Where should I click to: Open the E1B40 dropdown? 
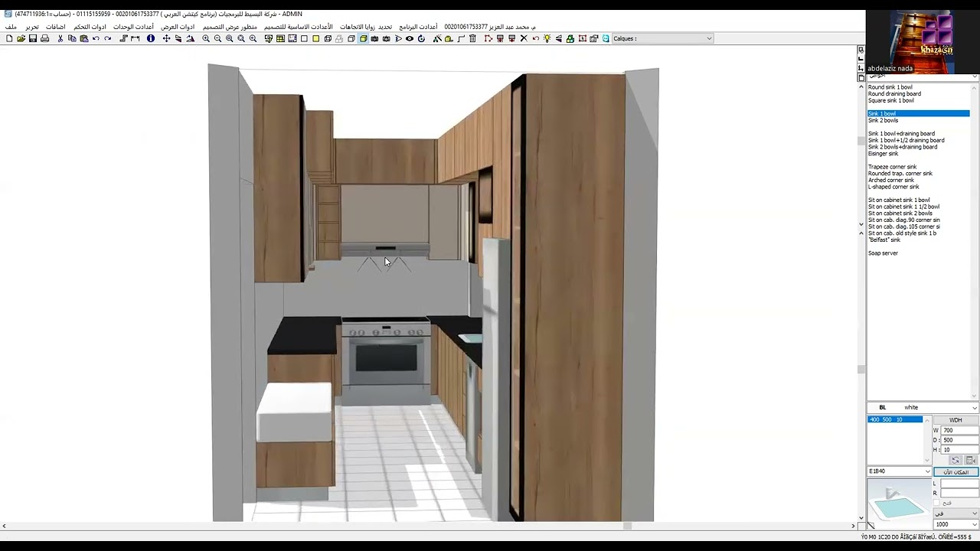click(899, 471)
